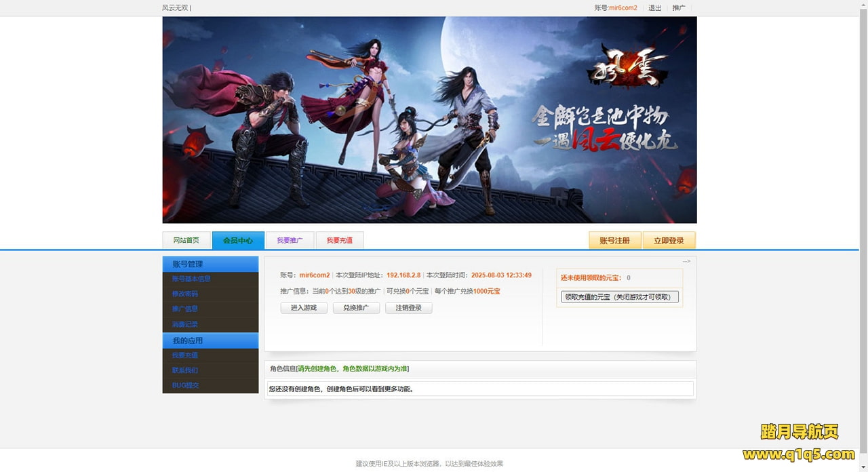The width and height of the screenshot is (868, 472).
Task: Click the 进入游戏 button
Action: [304, 308]
